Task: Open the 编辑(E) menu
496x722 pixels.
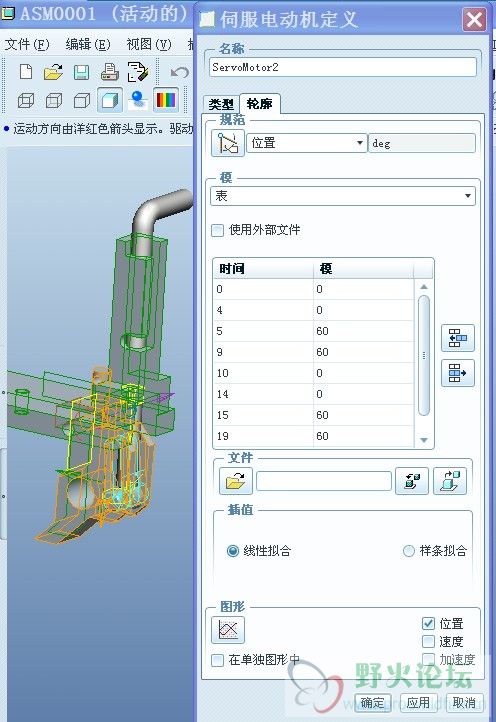Action: 88,44
